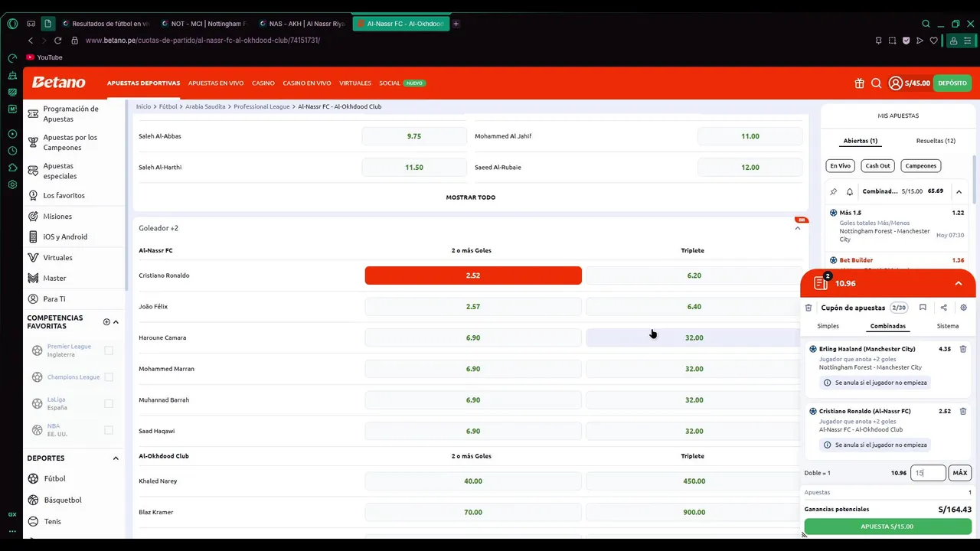Remove Erling Haaland selection trash icon
Image resolution: width=980 pixels, height=551 pixels.
[x=963, y=349]
